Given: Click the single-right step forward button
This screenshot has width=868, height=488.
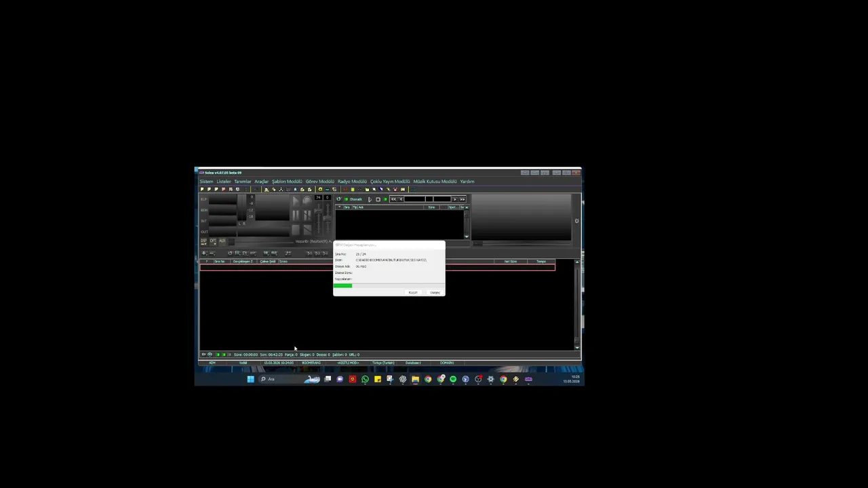Looking at the screenshot, I should [454, 199].
